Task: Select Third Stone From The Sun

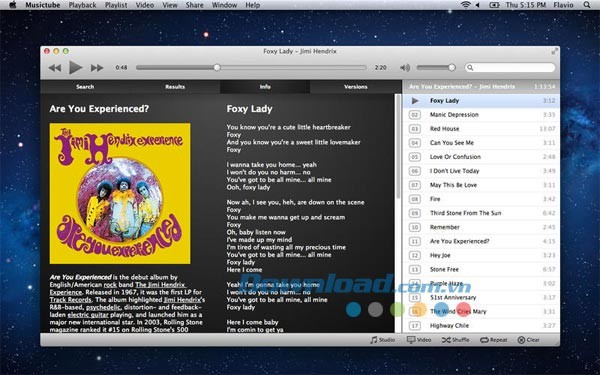Action: [x=481, y=213]
